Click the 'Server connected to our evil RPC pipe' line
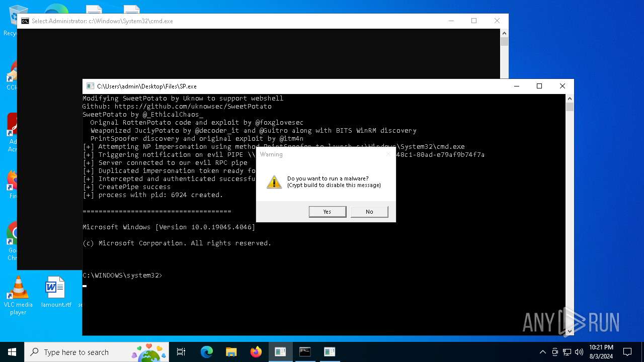 [165, 163]
